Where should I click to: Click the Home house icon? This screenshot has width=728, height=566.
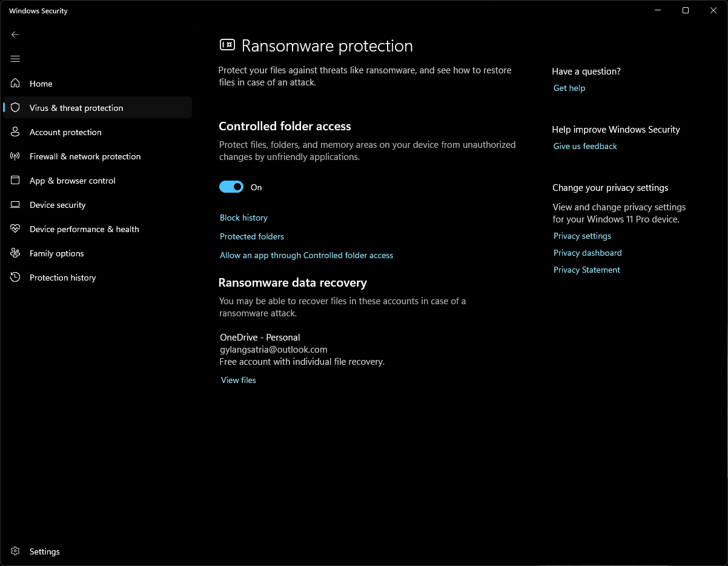(16, 84)
